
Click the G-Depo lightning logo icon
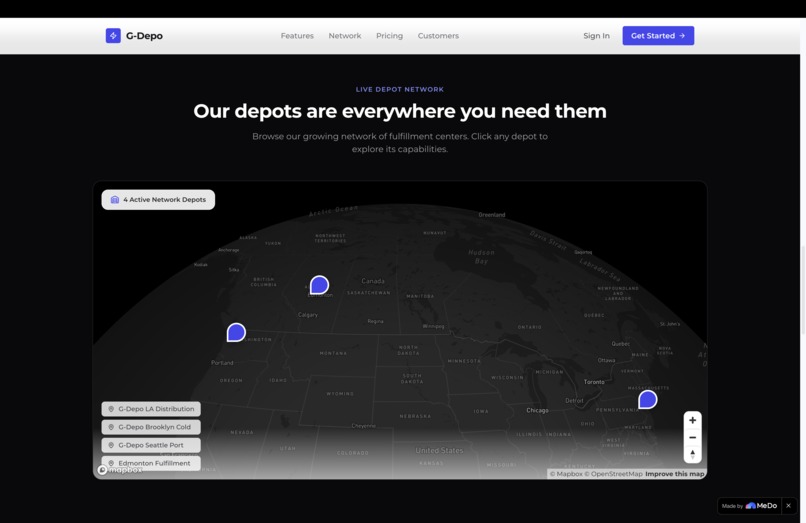point(113,35)
